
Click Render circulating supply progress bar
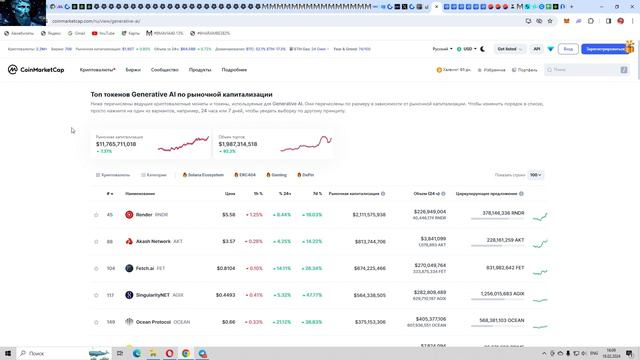coord(497,219)
